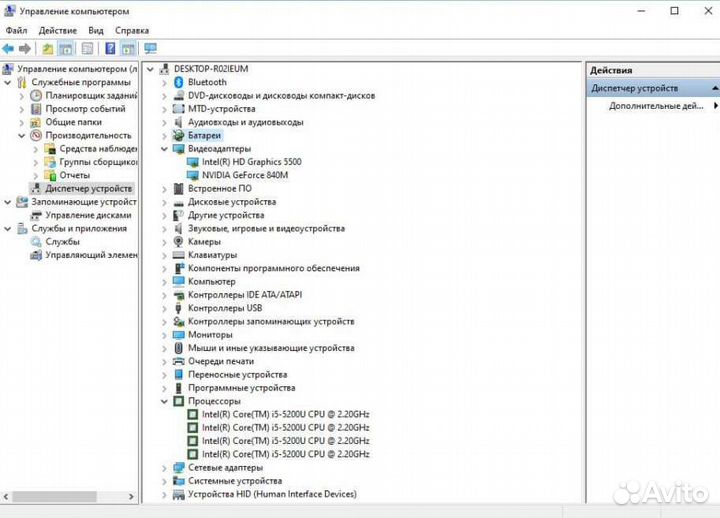This screenshot has width=720, height=518.
Task: Expand the Дисковые устройства category
Action: coord(164,202)
